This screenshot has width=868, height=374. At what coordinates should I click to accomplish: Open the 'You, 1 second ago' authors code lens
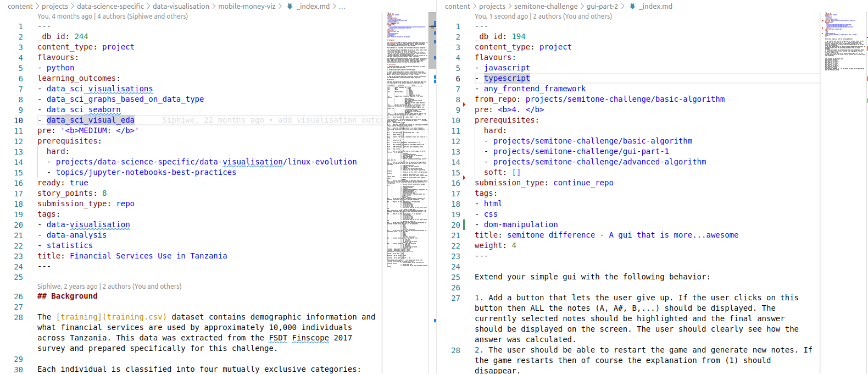point(543,16)
